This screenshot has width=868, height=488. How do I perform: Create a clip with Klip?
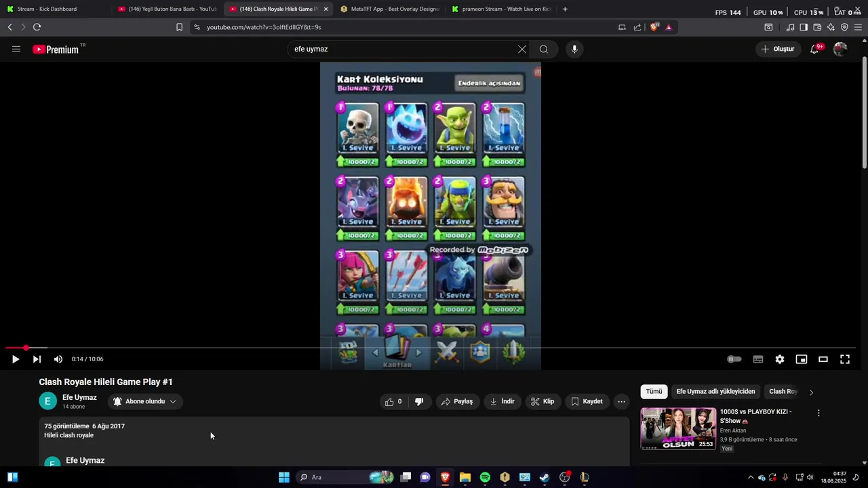pos(542,401)
